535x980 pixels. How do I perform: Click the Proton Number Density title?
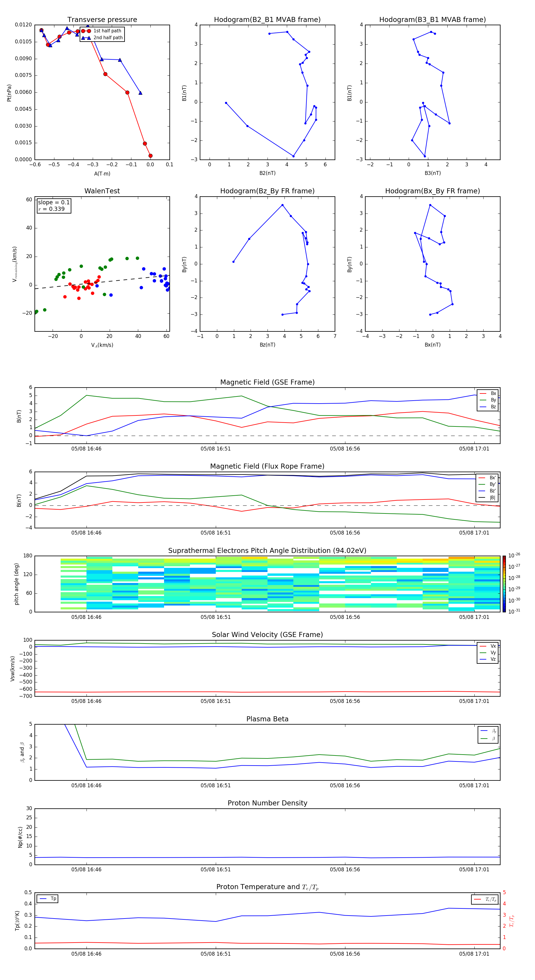(267, 803)
